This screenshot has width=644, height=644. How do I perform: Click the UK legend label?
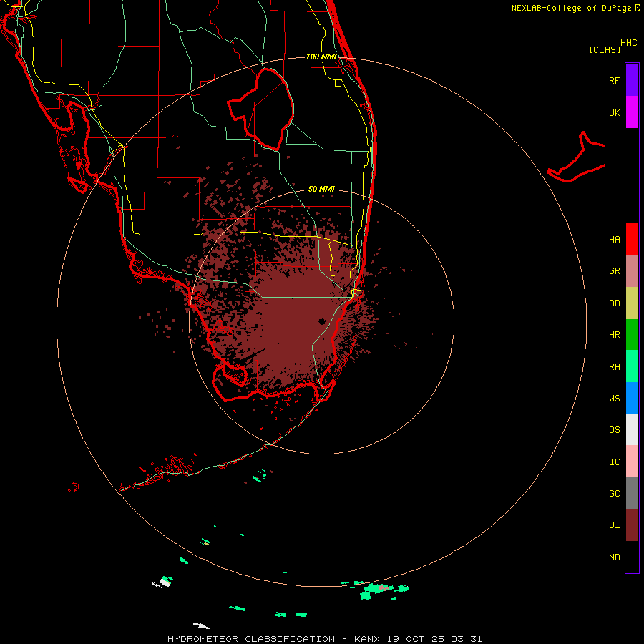[614, 112]
